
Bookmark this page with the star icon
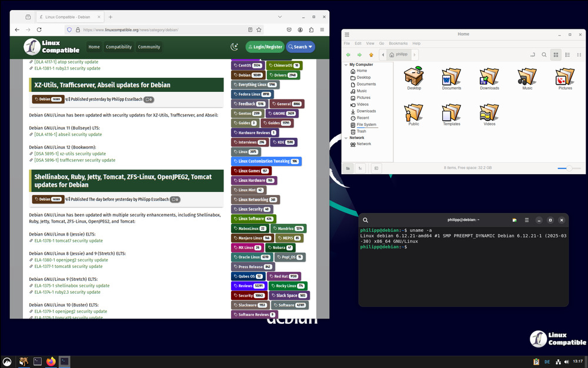coord(259,29)
